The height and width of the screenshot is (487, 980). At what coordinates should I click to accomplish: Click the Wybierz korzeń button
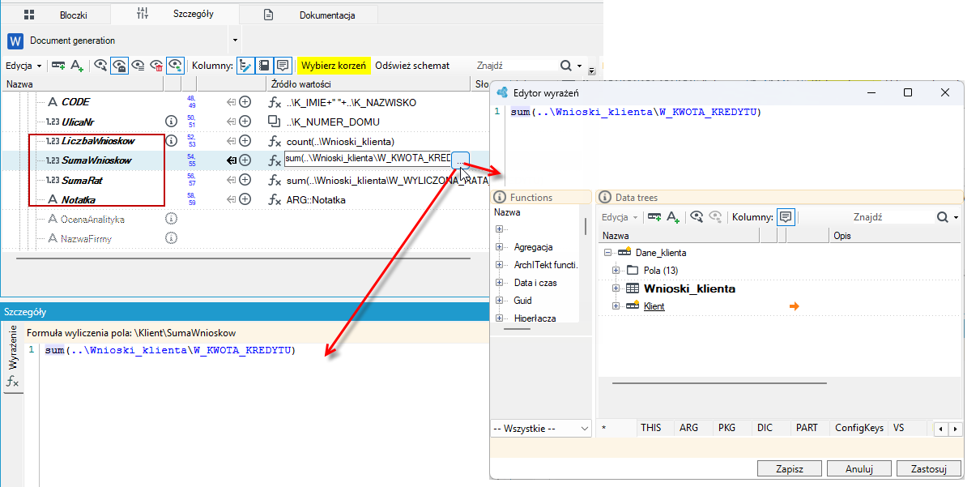[x=334, y=66]
